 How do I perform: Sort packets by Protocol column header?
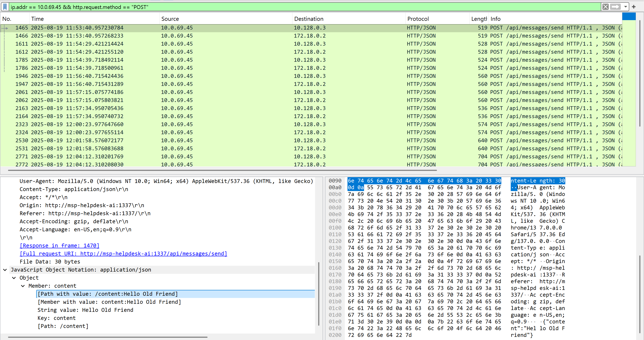tap(418, 19)
